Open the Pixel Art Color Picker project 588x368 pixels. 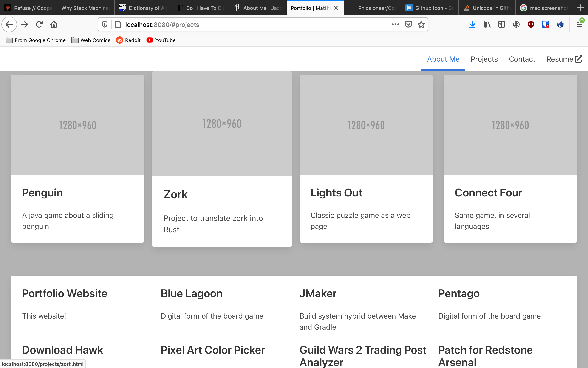tap(213, 350)
